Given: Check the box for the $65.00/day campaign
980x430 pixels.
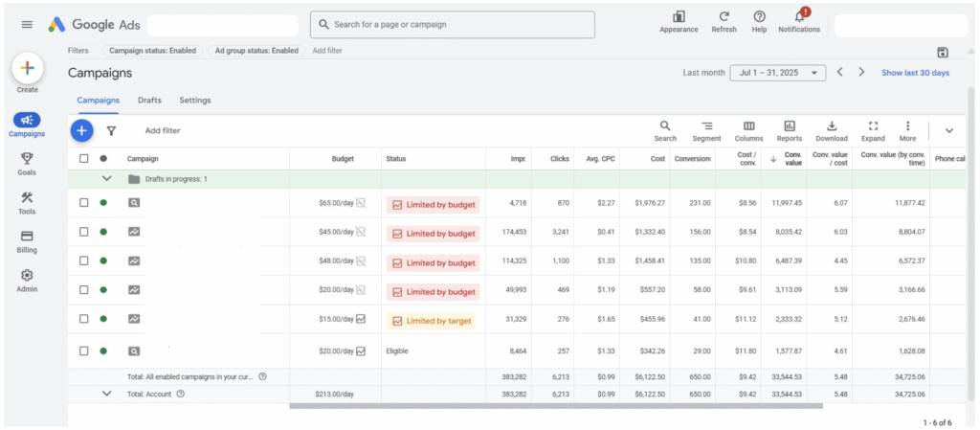Looking at the screenshot, I should point(84,203).
